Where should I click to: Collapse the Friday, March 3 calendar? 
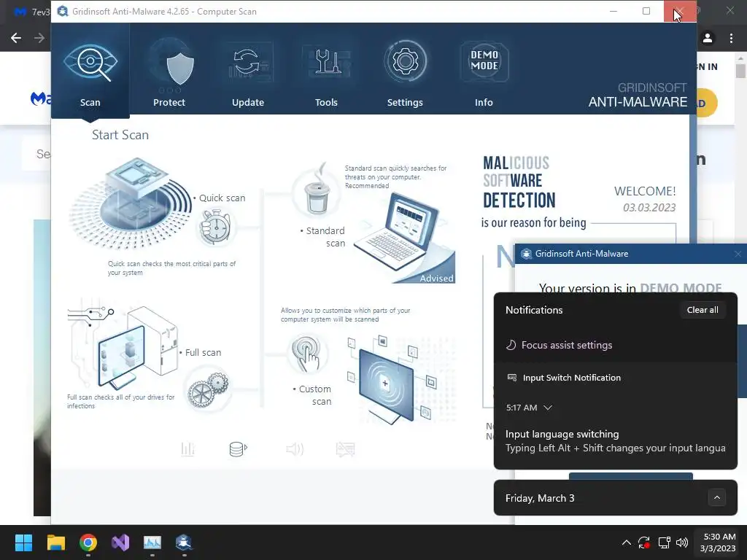(716, 497)
